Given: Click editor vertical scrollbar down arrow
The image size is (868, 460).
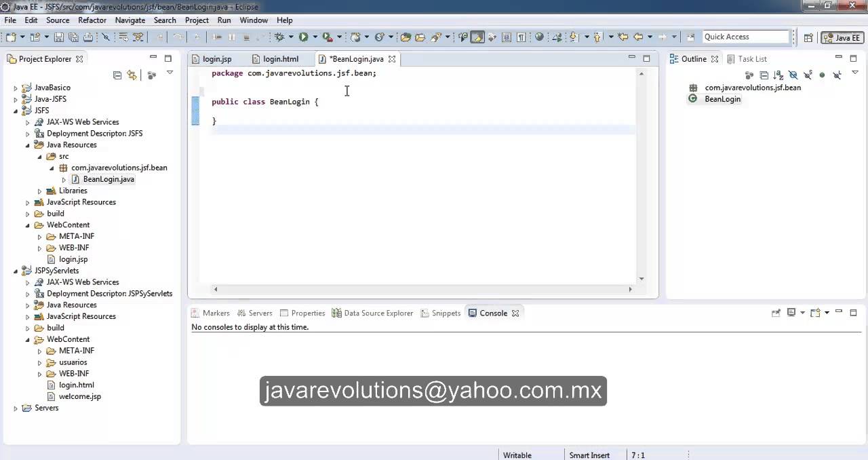Looking at the screenshot, I should (x=642, y=279).
